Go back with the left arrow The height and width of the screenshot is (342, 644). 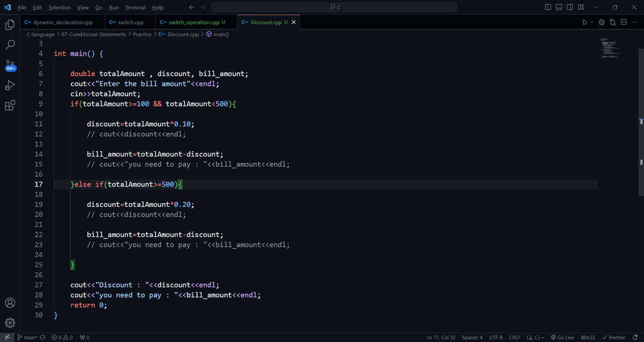(x=192, y=8)
